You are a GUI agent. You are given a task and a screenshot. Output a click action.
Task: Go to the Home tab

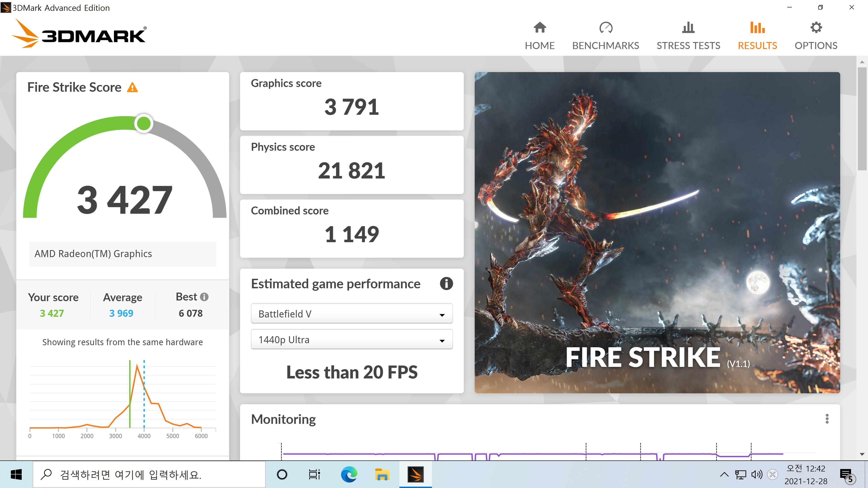(x=540, y=35)
